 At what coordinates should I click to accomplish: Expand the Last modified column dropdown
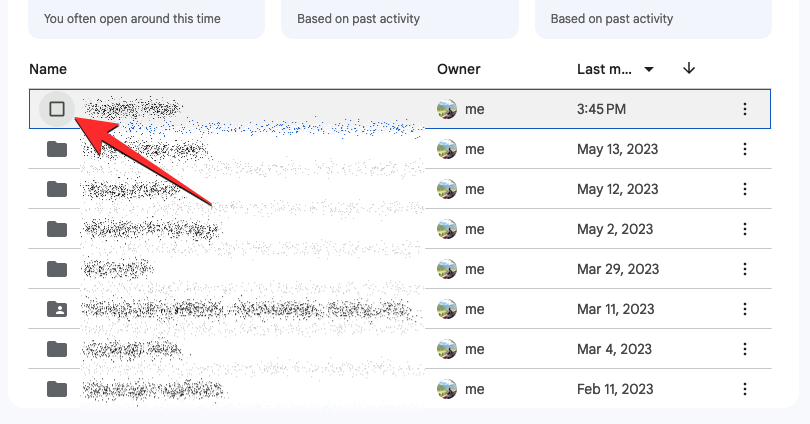click(x=649, y=69)
